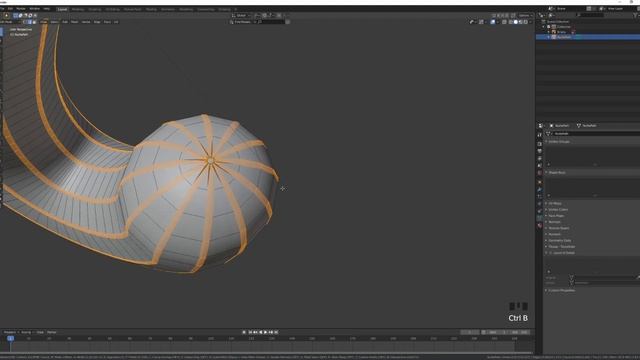The image size is (640, 360).
Task: Open the timeline Playback popover
Action: [x=11, y=332]
